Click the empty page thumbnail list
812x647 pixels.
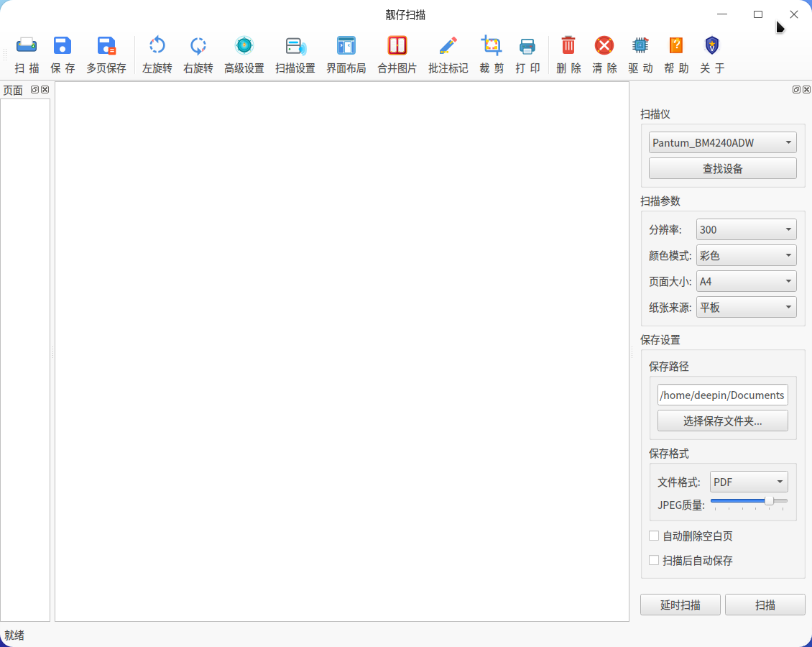[25, 360]
